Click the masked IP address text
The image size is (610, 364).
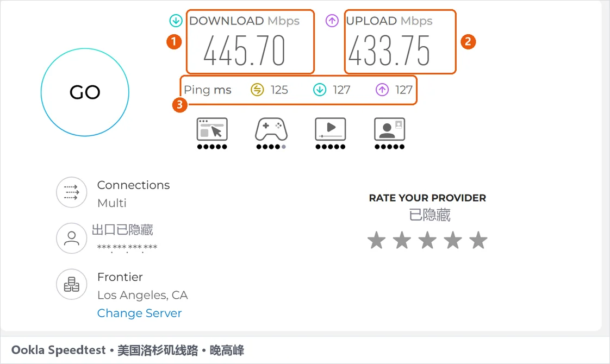pyautogui.click(x=127, y=248)
